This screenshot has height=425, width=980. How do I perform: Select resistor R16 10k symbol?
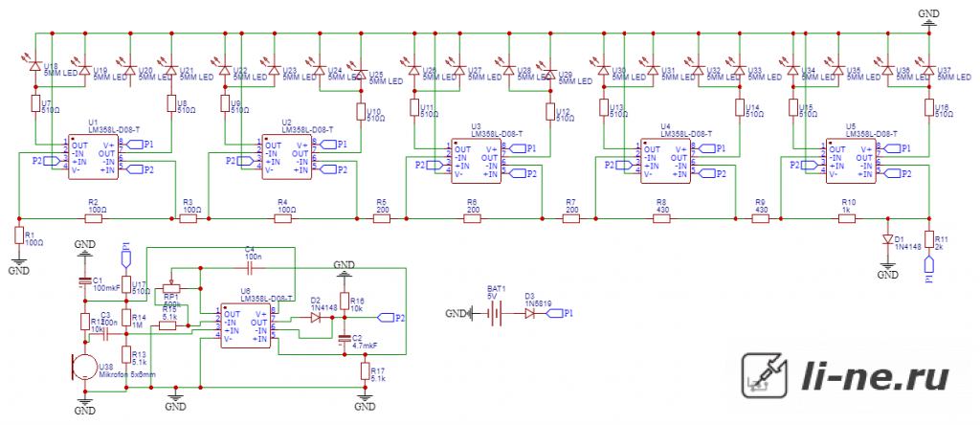click(x=344, y=300)
